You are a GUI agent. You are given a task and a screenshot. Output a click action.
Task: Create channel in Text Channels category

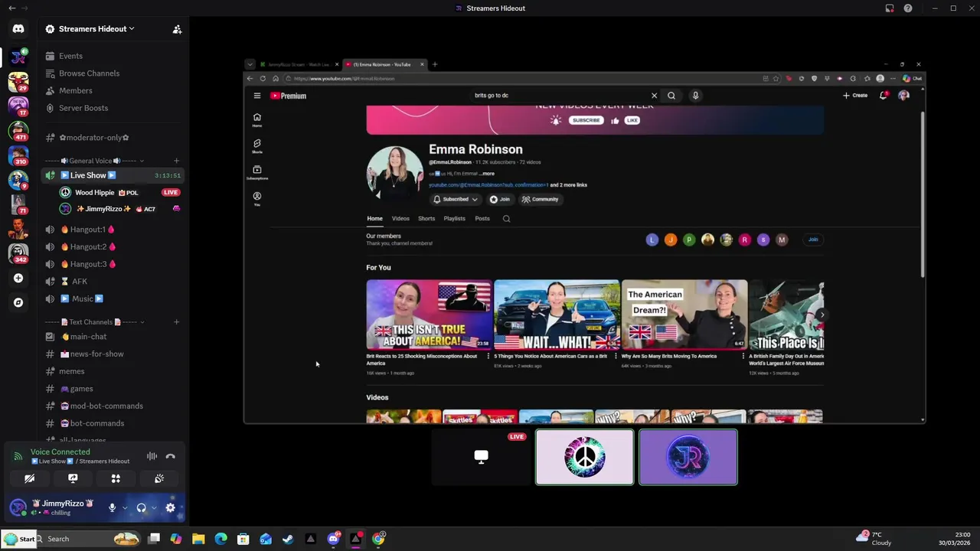[x=176, y=322]
